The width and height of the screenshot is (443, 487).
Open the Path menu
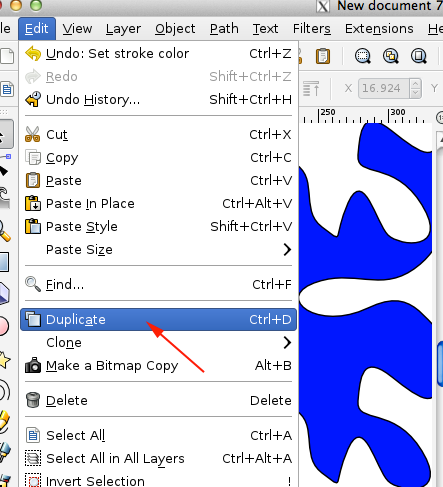pyautogui.click(x=224, y=29)
